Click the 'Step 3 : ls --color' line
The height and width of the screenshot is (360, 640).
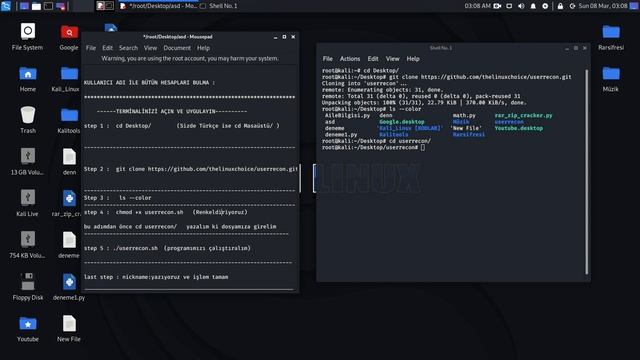pos(118,198)
